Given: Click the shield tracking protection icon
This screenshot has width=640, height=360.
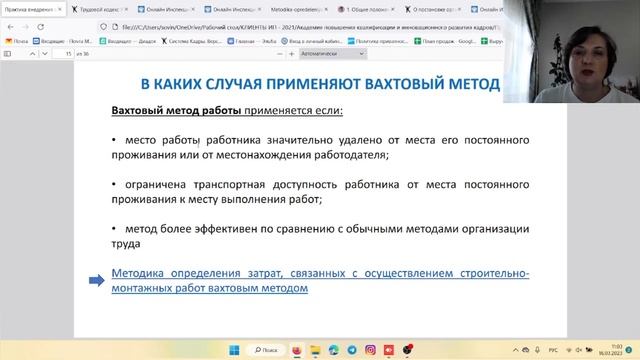Looking at the screenshot, I should pyautogui.click(x=104, y=27).
